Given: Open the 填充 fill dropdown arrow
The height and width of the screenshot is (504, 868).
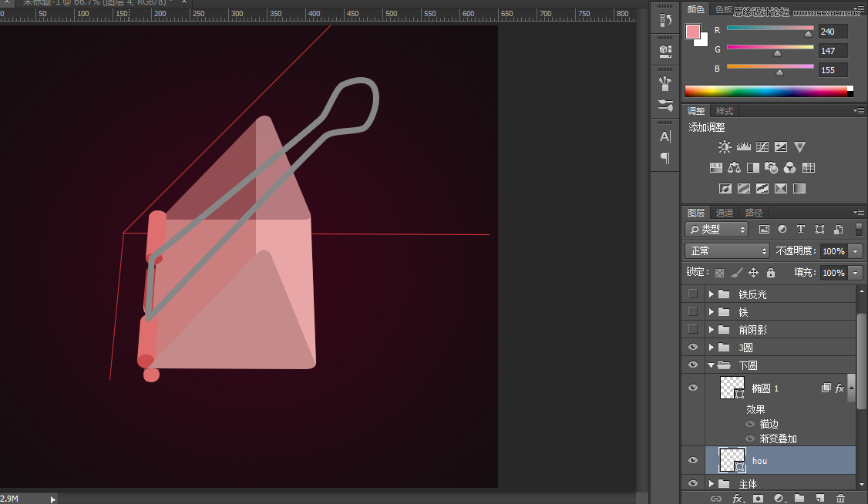Looking at the screenshot, I should pos(856,273).
